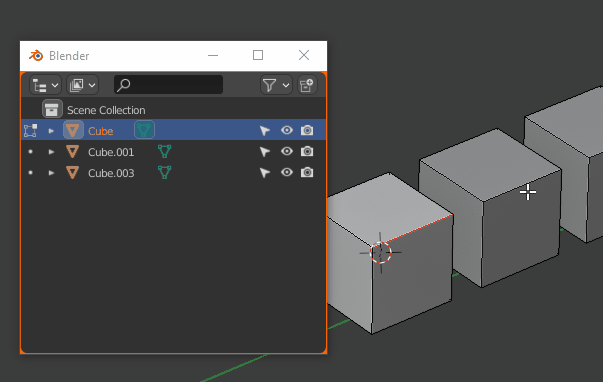Screen dimensions: 603x382
Task: Click the green mesh data icon of Cube.001
Action: tap(165, 152)
